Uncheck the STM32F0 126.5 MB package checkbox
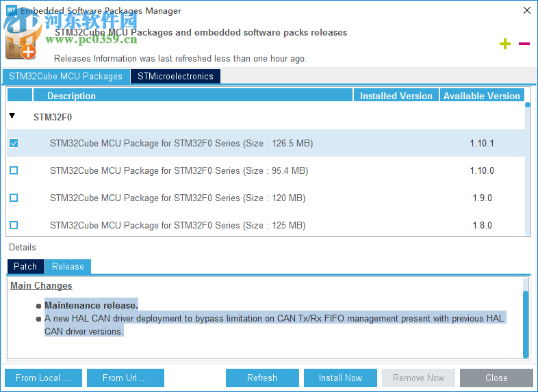Screen dimensions: 538x392 pos(14,143)
